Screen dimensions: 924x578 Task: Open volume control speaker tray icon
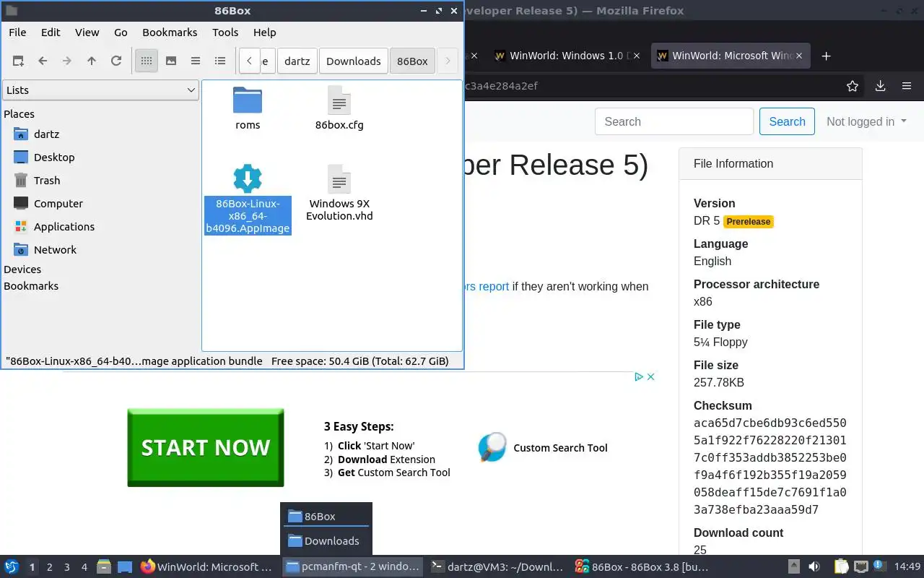click(x=814, y=567)
